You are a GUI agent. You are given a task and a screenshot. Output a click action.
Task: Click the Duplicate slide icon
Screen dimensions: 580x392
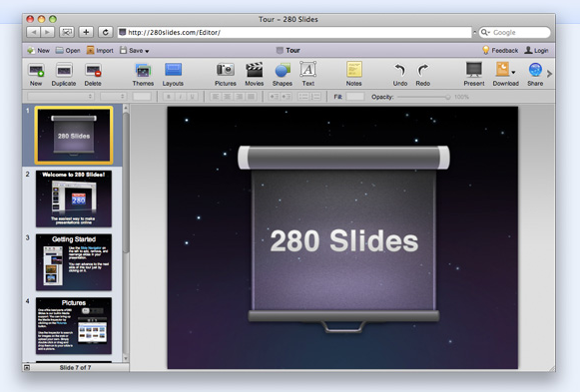pos(64,70)
